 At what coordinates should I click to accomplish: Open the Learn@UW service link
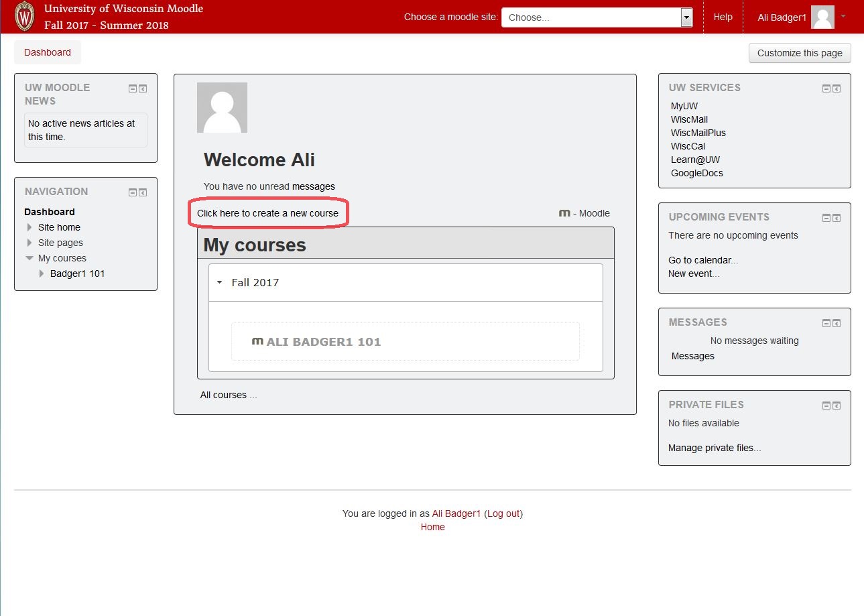click(695, 160)
